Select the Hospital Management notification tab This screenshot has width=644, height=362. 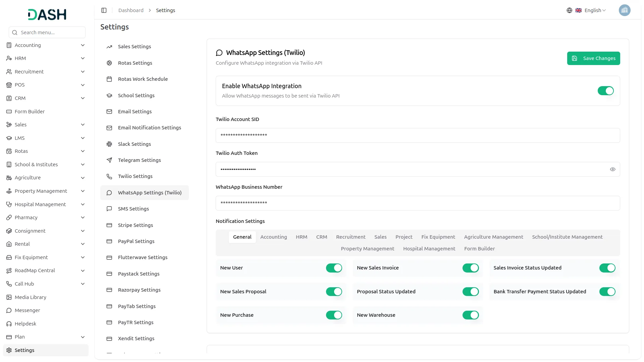pyautogui.click(x=429, y=249)
